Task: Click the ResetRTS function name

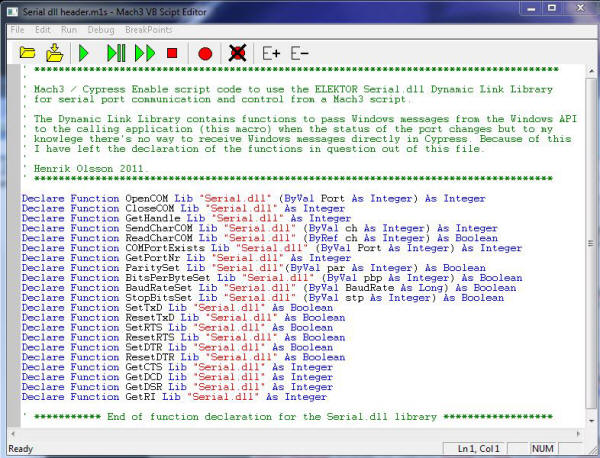Action: tap(150, 338)
